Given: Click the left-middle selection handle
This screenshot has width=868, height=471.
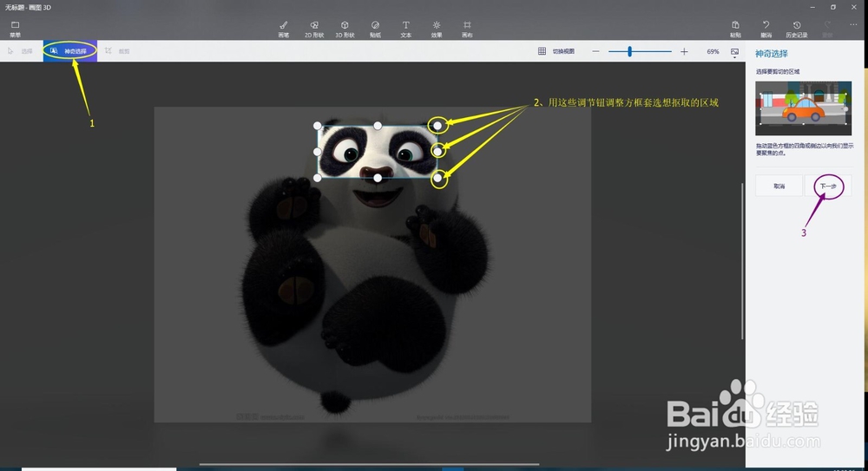Looking at the screenshot, I should [x=317, y=152].
